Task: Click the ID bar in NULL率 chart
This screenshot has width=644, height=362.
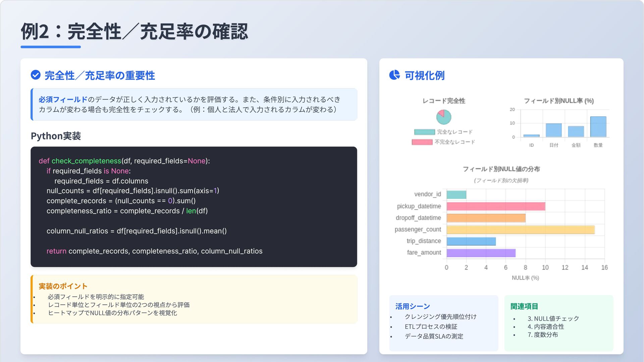Action: [531, 136]
